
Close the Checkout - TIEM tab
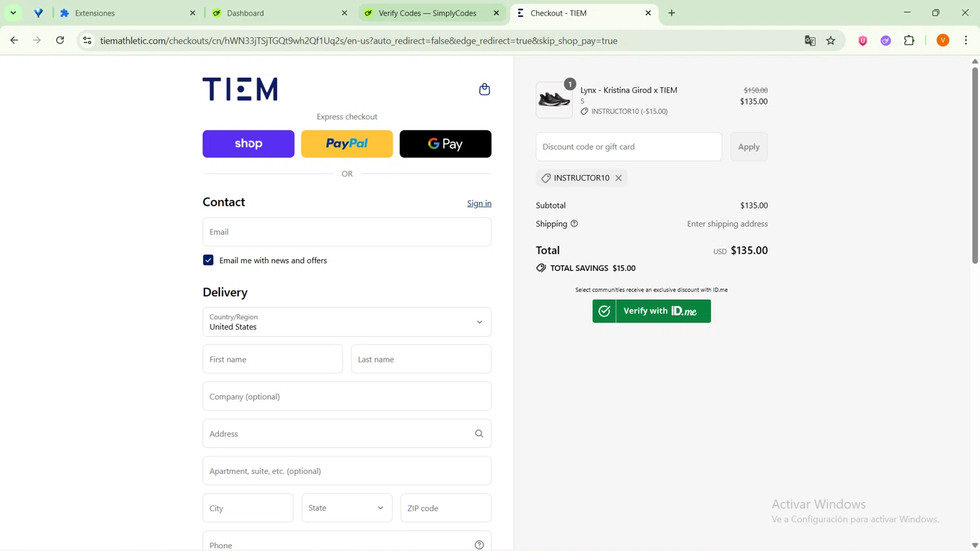[x=648, y=13]
